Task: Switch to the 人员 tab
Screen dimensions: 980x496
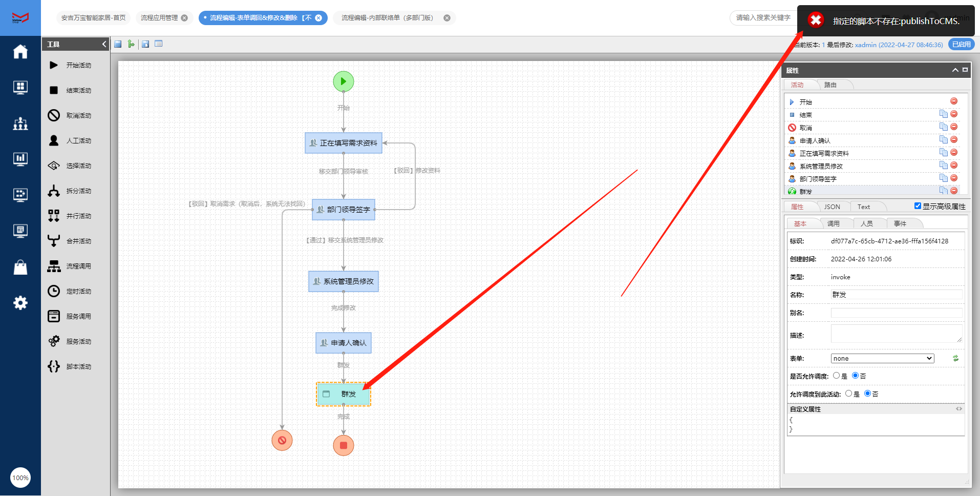Action: pyautogui.click(x=867, y=224)
